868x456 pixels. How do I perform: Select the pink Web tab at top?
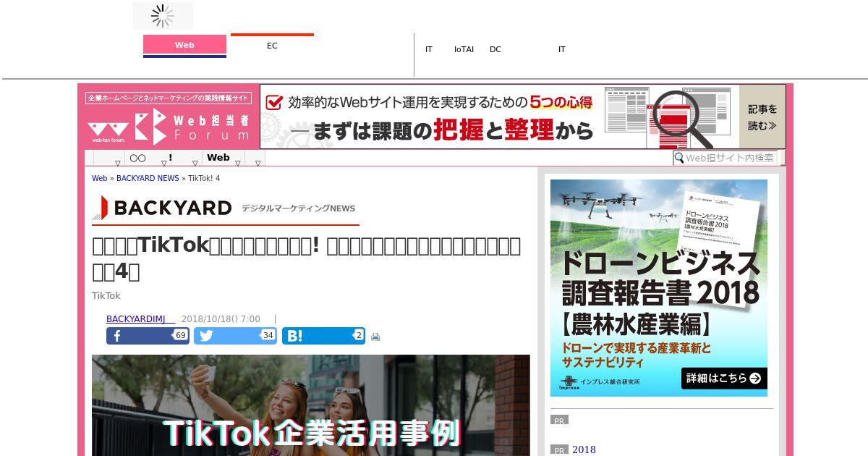(184, 45)
